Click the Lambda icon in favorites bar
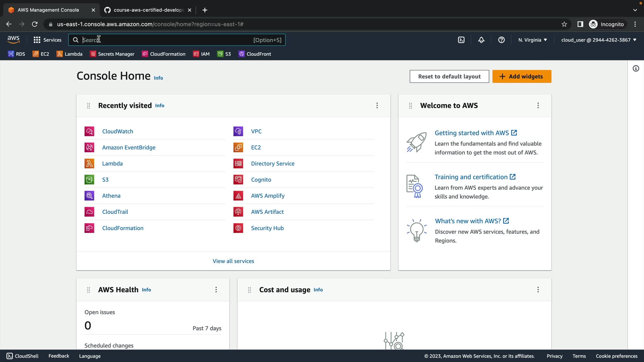644x362 pixels. 59,54
